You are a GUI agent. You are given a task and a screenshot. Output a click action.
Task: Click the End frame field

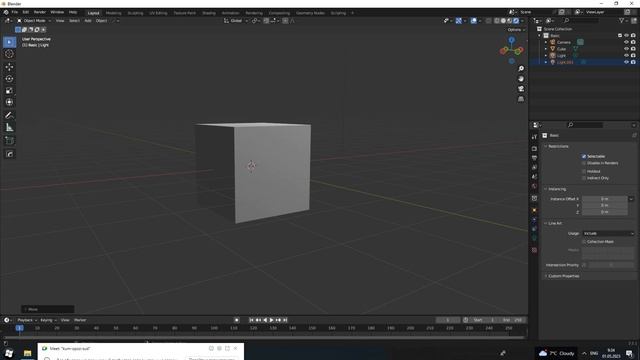tap(512, 320)
